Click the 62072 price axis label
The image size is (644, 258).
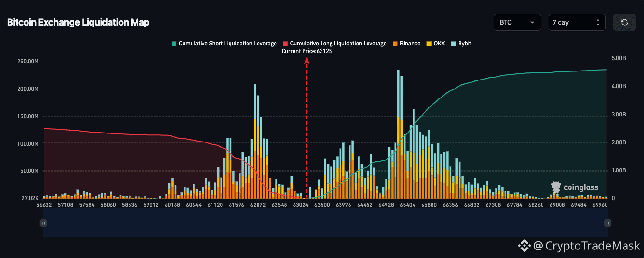point(258,205)
